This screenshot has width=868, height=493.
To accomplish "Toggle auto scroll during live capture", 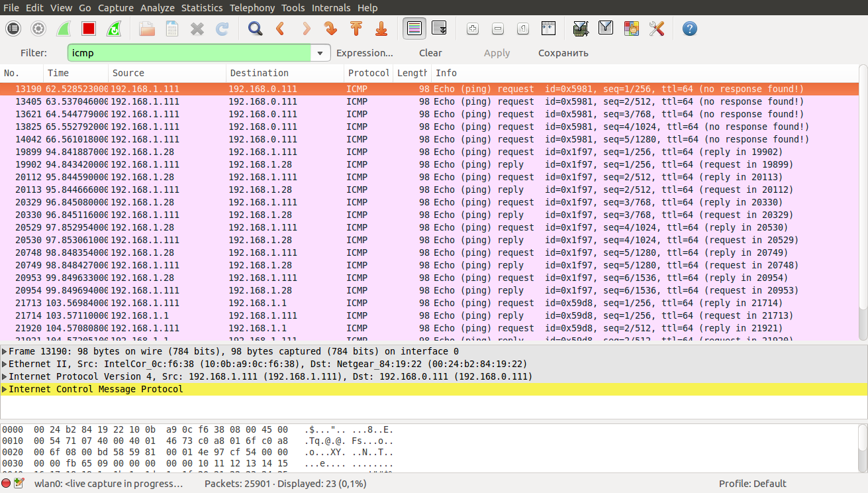I will 439,28.
